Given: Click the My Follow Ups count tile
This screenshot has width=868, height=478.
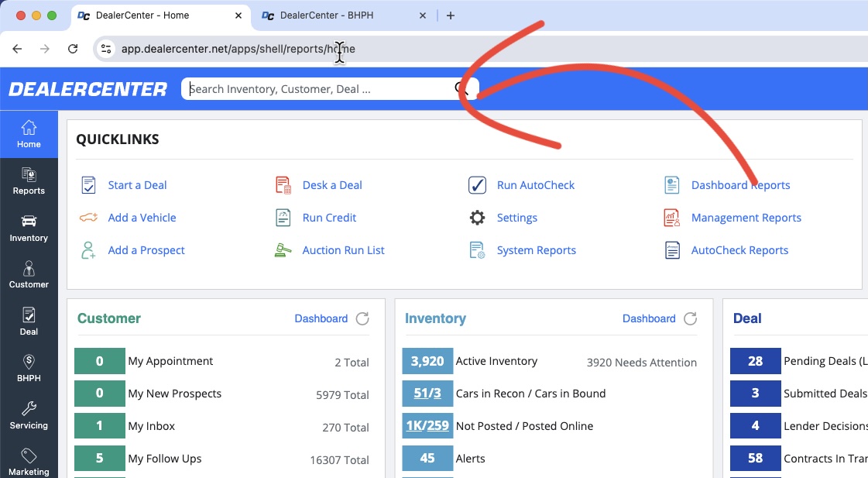Looking at the screenshot, I should tap(100, 458).
